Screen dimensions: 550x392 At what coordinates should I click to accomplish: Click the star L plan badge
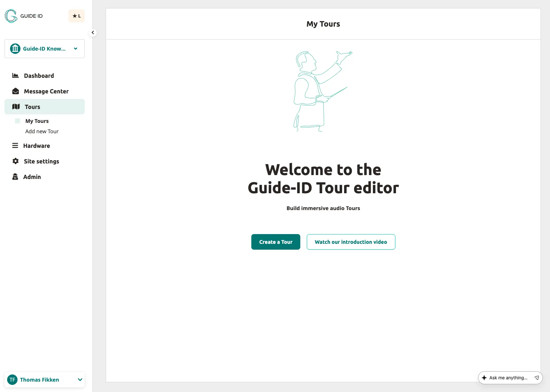tap(77, 16)
